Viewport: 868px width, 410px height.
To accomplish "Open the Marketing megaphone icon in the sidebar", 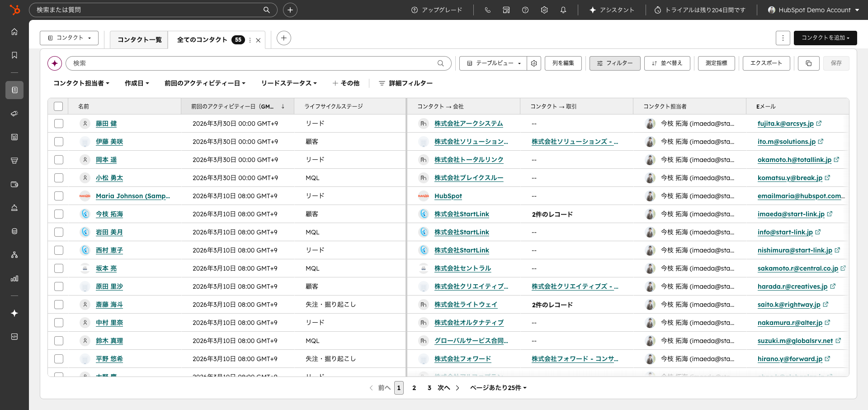I will pyautogui.click(x=14, y=114).
